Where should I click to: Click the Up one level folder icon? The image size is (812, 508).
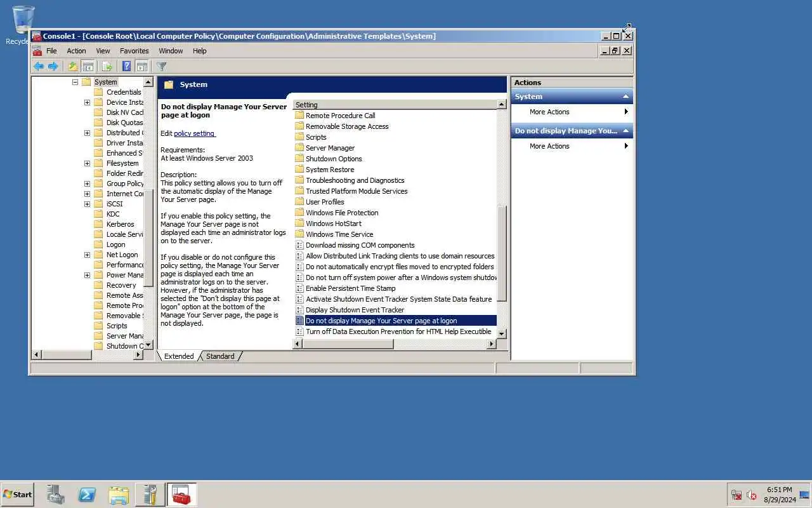coord(73,66)
